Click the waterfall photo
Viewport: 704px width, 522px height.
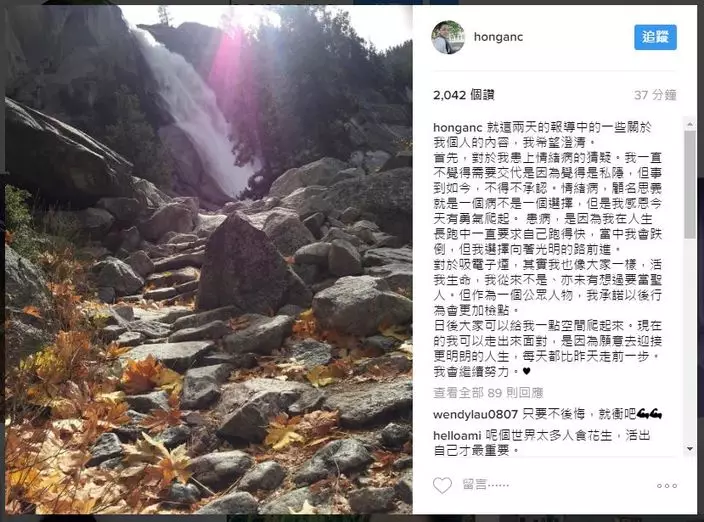[209, 259]
